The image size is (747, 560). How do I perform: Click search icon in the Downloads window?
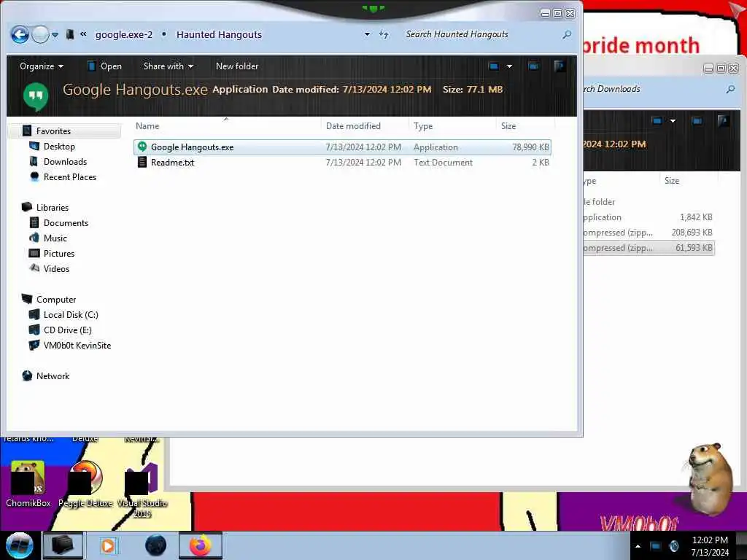[x=730, y=89]
